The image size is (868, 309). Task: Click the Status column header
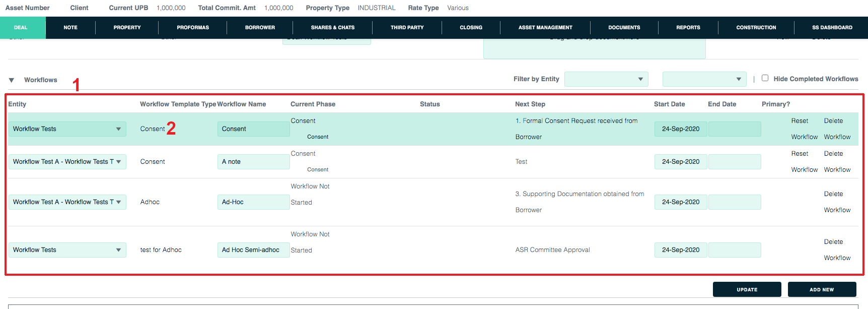(430, 104)
